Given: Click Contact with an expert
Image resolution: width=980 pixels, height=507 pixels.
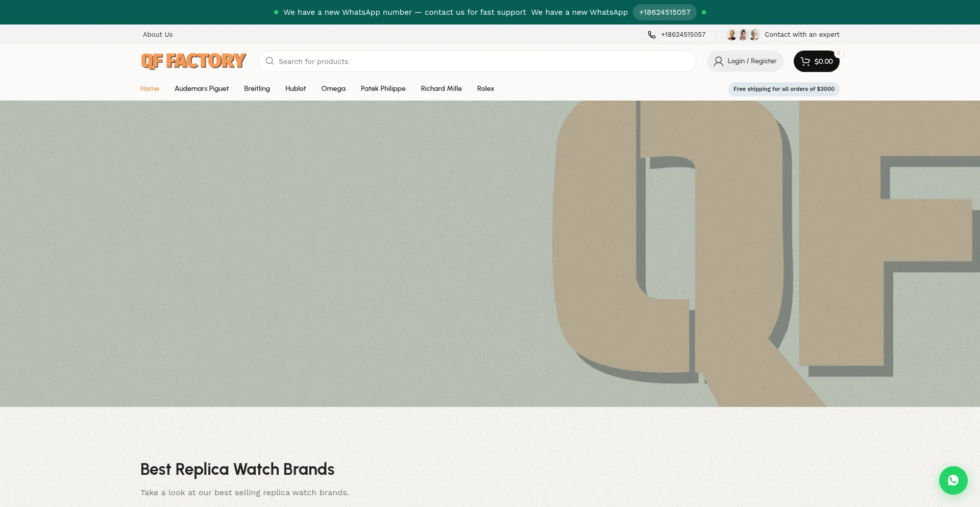Looking at the screenshot, I should pos(802,35).
